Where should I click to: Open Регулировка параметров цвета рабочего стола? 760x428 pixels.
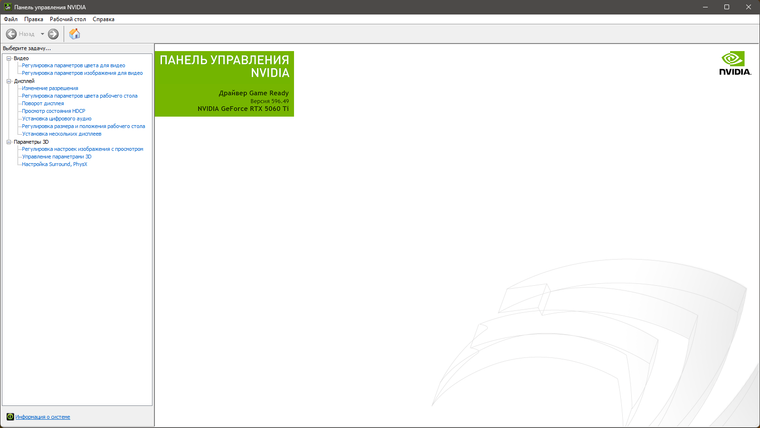pyautogui.click(x=79, y=96)
